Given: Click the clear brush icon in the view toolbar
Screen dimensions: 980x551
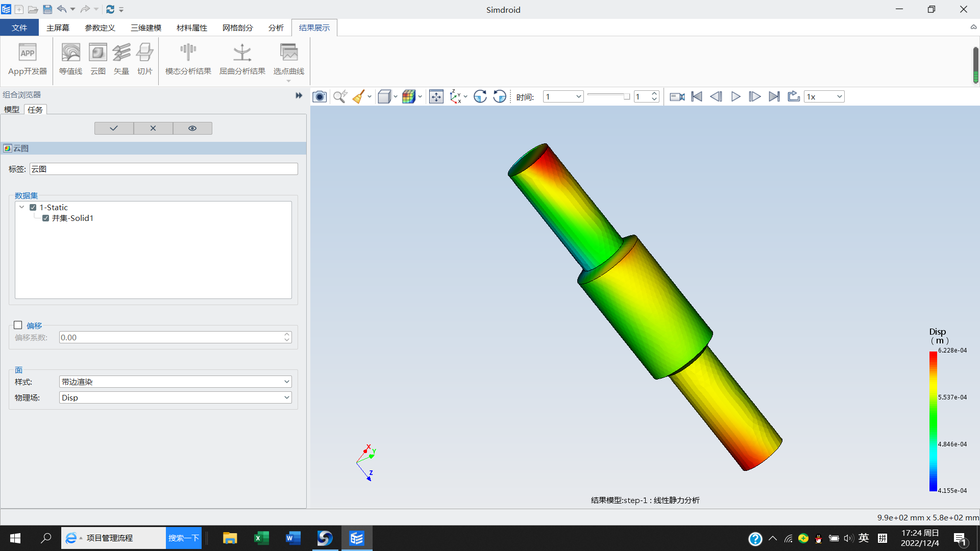Looking at the screenshot, I should coord(359,96).
